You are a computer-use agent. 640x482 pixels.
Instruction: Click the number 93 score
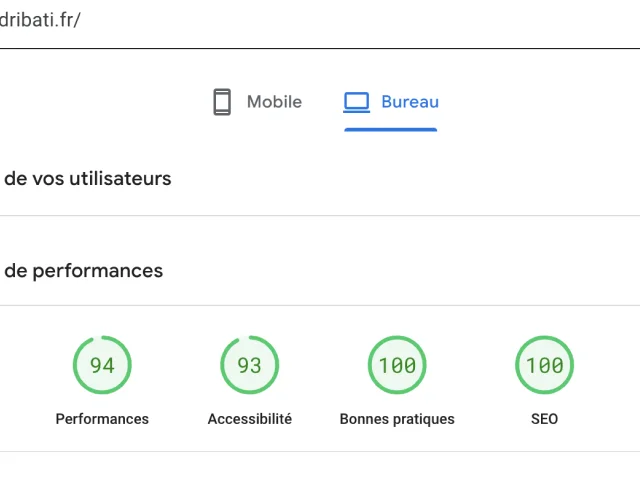(249, 366)
